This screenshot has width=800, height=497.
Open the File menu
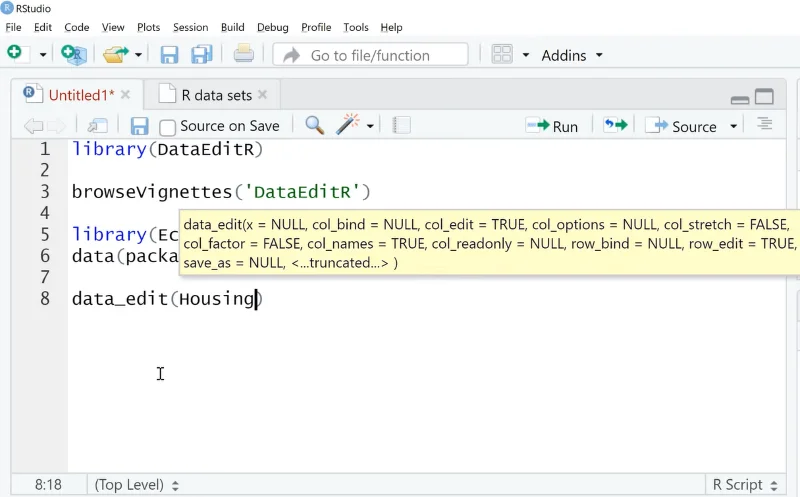click(13, 27)
